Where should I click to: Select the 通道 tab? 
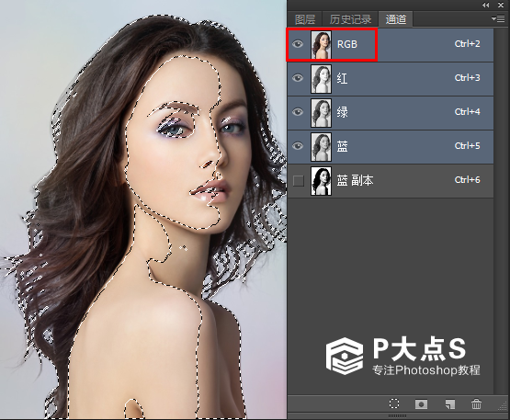click(396, 19)
